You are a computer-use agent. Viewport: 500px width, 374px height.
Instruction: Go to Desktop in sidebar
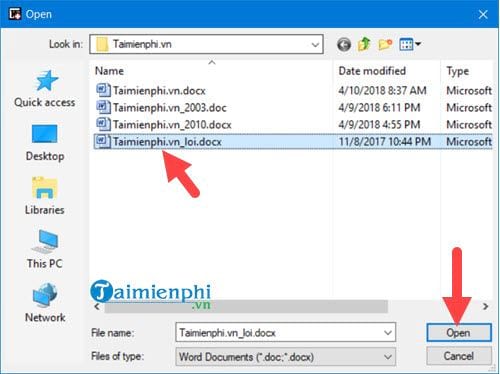coord(45,143)
